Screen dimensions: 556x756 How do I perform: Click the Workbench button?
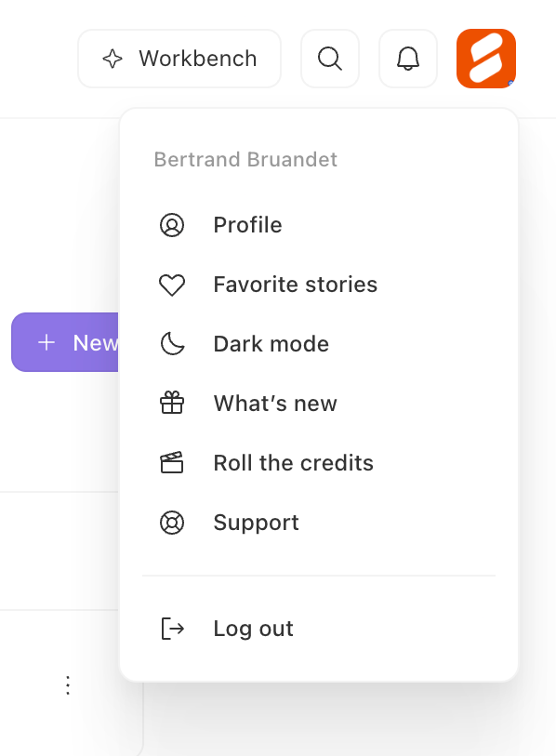179,58
